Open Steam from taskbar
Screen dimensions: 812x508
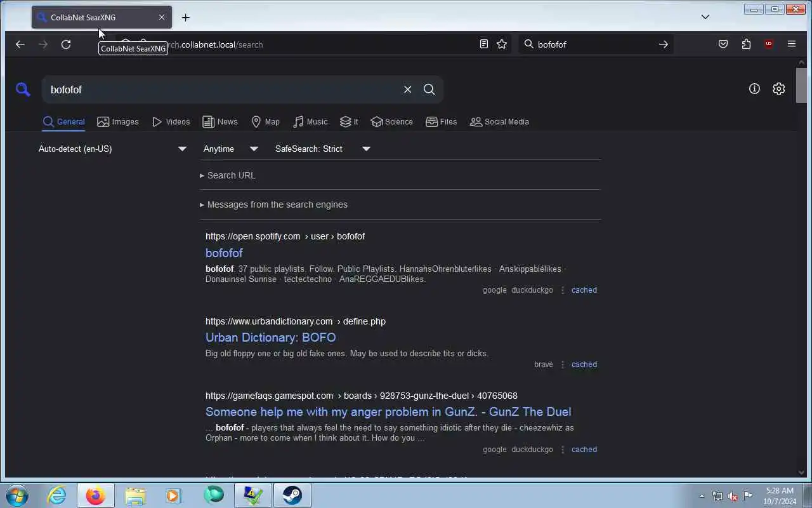pyautogui.click(x=292, y=495)
